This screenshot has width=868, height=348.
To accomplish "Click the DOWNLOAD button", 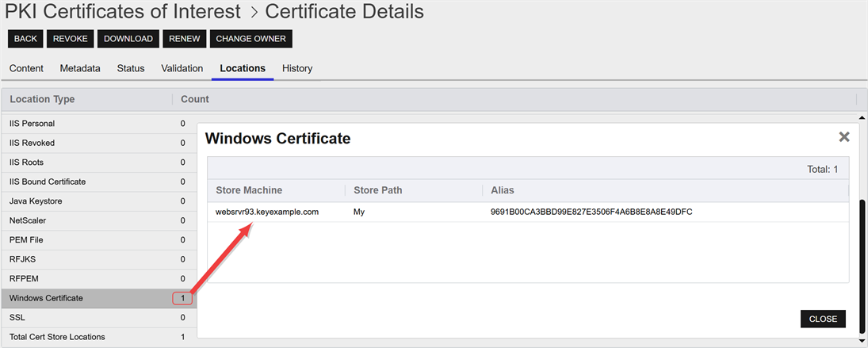I will click(x=128, y=39).
